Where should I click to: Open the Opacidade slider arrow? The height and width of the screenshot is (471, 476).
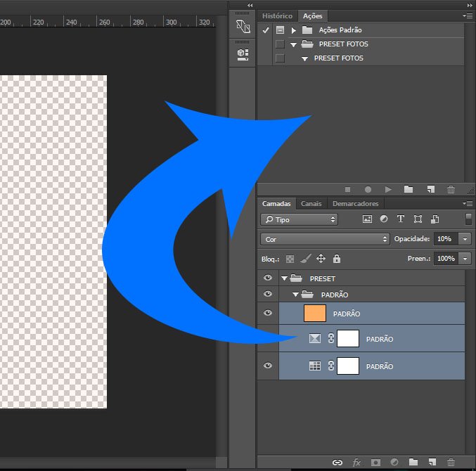465,239
